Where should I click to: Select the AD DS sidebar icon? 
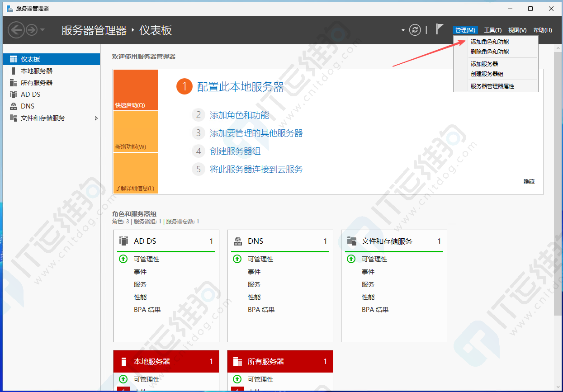click(13, 94)
